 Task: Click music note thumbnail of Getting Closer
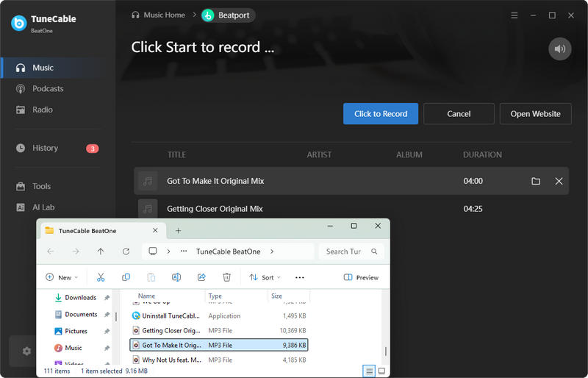[148, 209]
